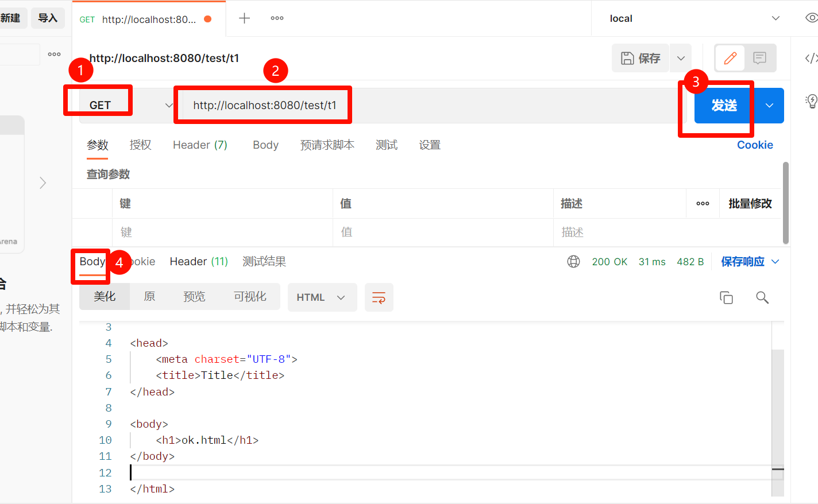Select the 参数 tab

click(x=98, y=145)
